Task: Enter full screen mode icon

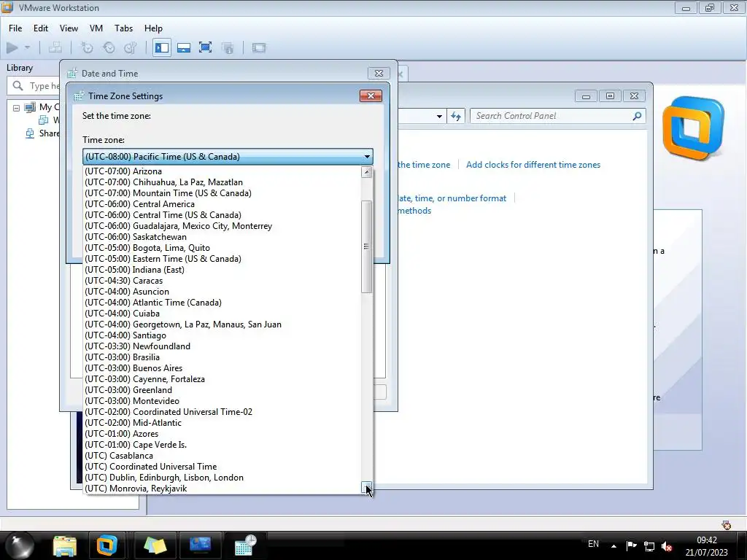Action: pyautogui.click(x=205, y=47)
